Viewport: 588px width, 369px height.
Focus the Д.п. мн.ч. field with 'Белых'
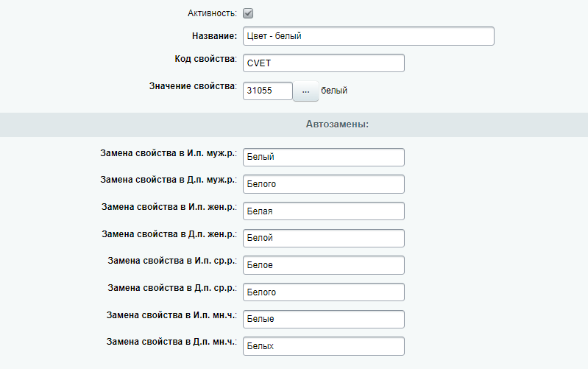[323, 346]
